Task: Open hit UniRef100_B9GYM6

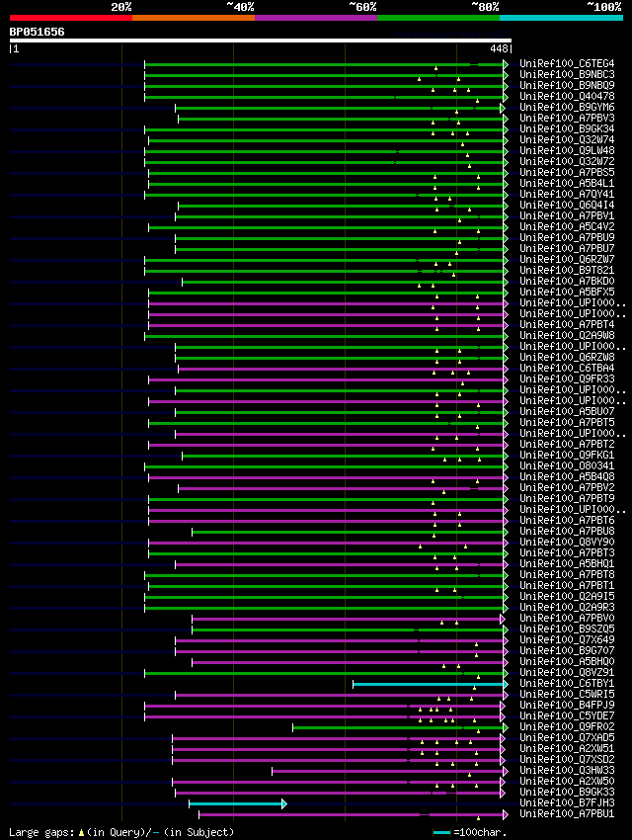Action: pyautogui.click(x=567, y=107)
